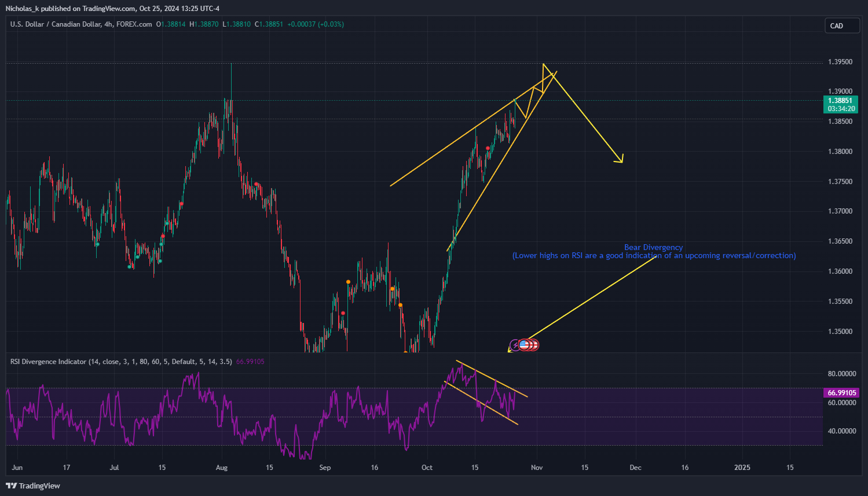Click the 2025 label on time axis

(x=742, y=468)
